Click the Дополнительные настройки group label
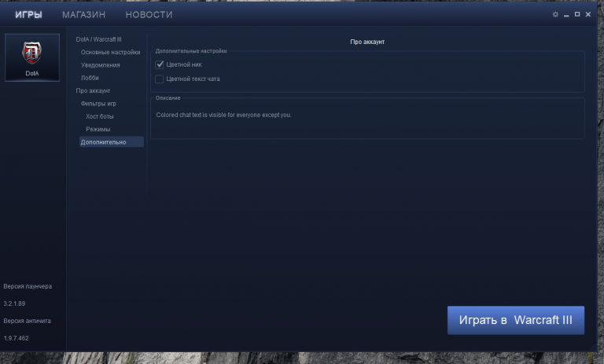The image size is (604, 364). point(191,51)
